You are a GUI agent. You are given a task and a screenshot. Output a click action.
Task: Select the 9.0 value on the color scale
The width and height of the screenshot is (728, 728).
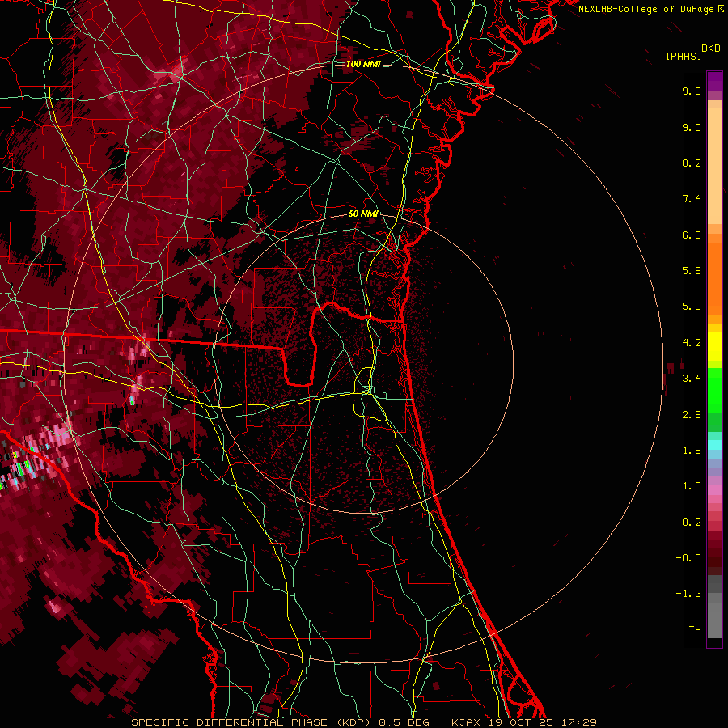point(692,127)
